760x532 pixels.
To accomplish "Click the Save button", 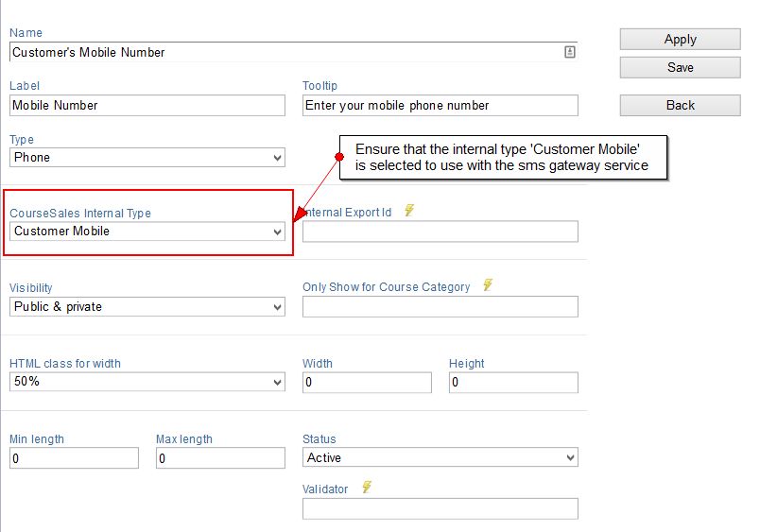I will pyautogui.click(x=680, y=67).
